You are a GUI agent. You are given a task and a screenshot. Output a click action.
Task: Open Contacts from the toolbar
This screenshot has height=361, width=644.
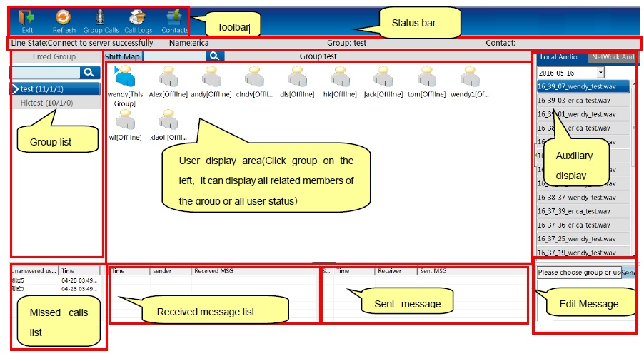click(173, 18)
